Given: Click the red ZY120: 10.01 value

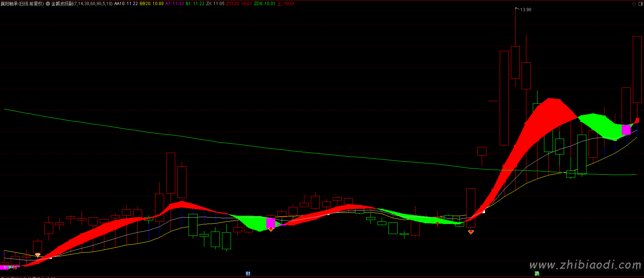Looking at the screenshot, I should (239, 4).
